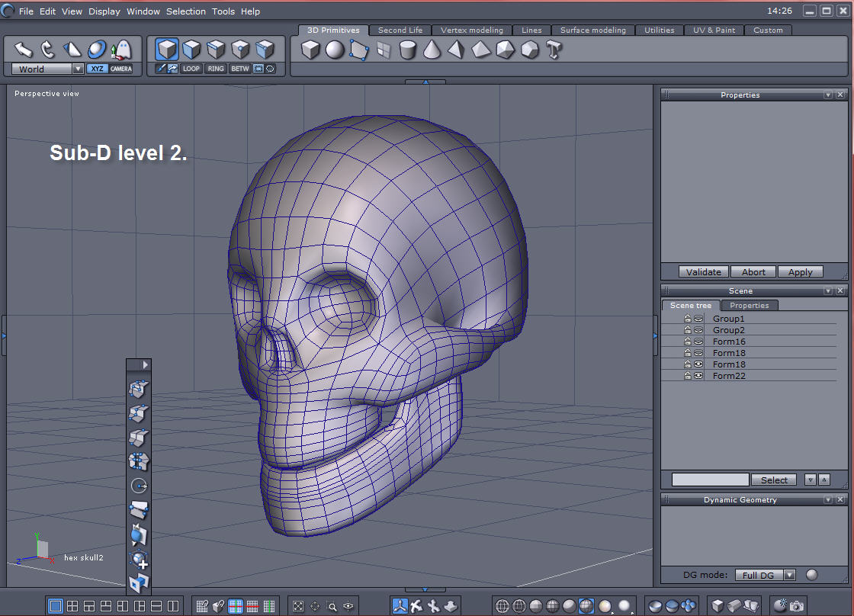The width and height of the screenshot is (854, 616).
Task: Open the Properties tab in Scene panel
Action: [x=749, y=306]
